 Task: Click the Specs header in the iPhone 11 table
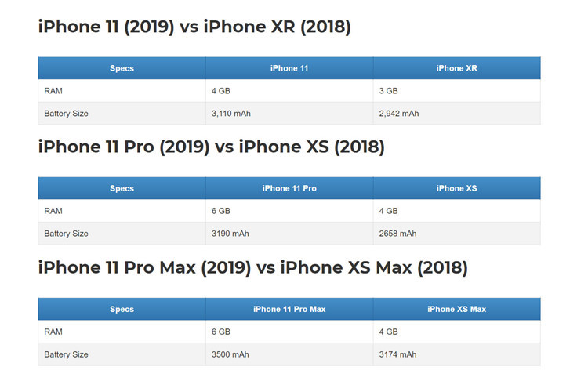tap(122, 68)
